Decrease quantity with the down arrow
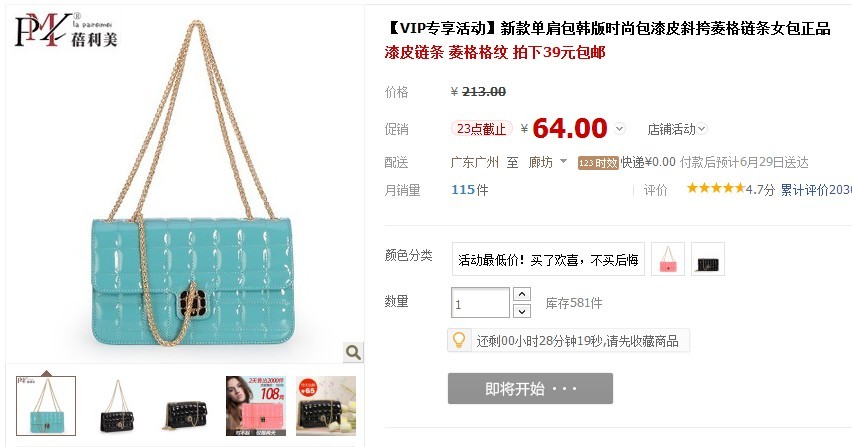The width and height of the screenshot is (852, 447). coord(522,311)
